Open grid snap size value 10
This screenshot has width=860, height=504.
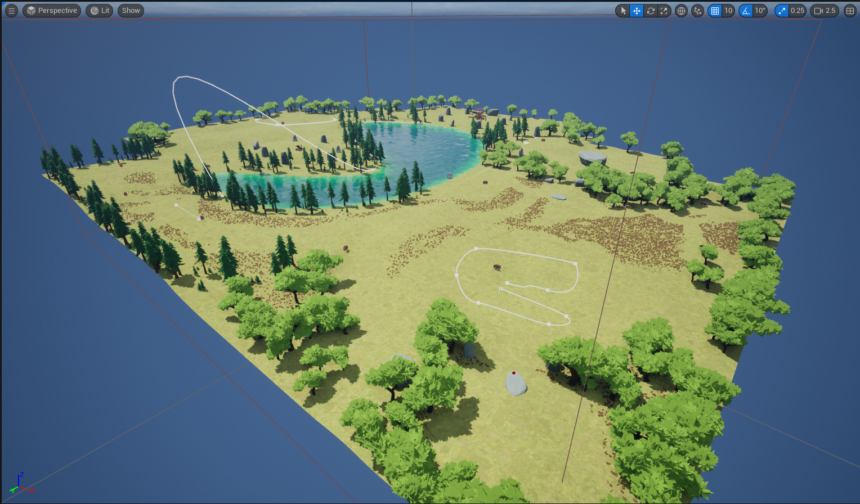728,11
